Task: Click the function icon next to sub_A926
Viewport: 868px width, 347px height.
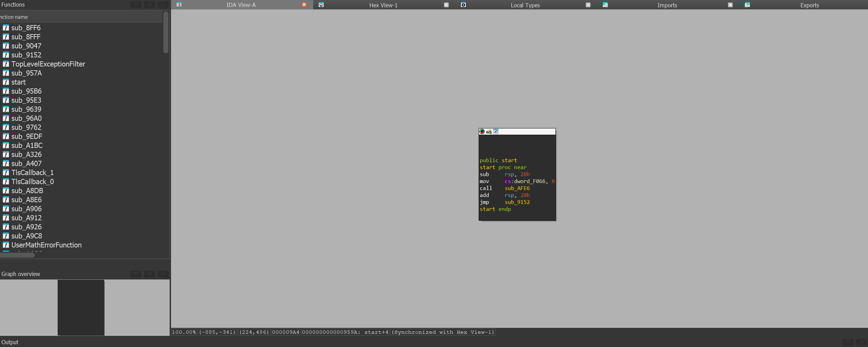Action: tap(6, 227)
